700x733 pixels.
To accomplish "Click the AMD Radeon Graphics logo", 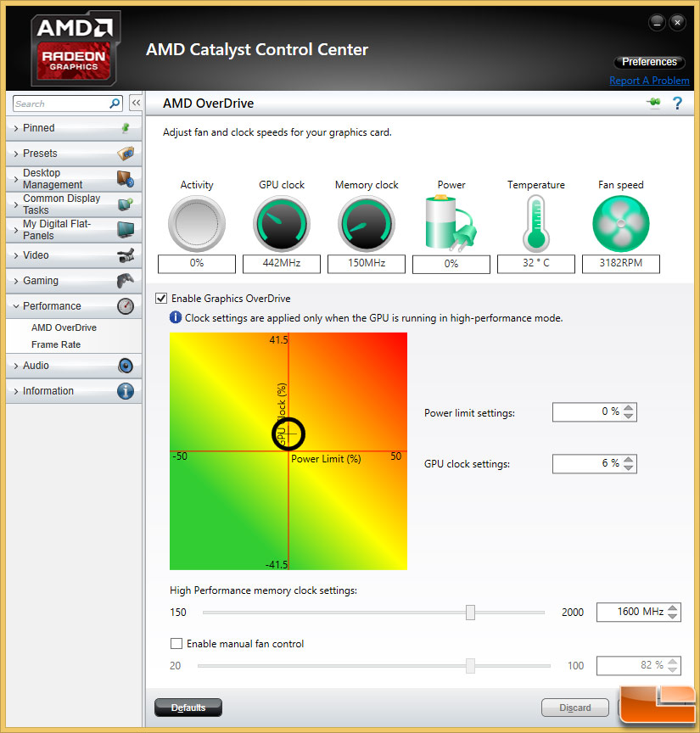I will (x=74, y=48).
